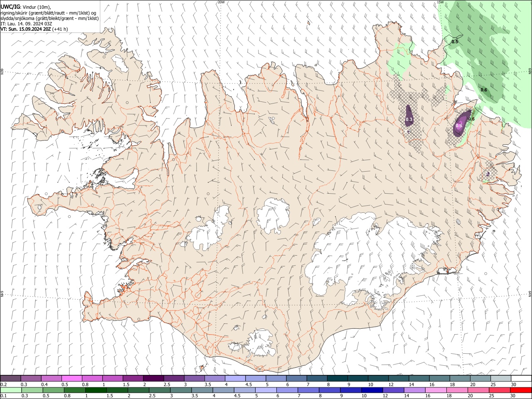Click the 'UWC/IG: Vindur (10m)' title text

tap(26, 6)
